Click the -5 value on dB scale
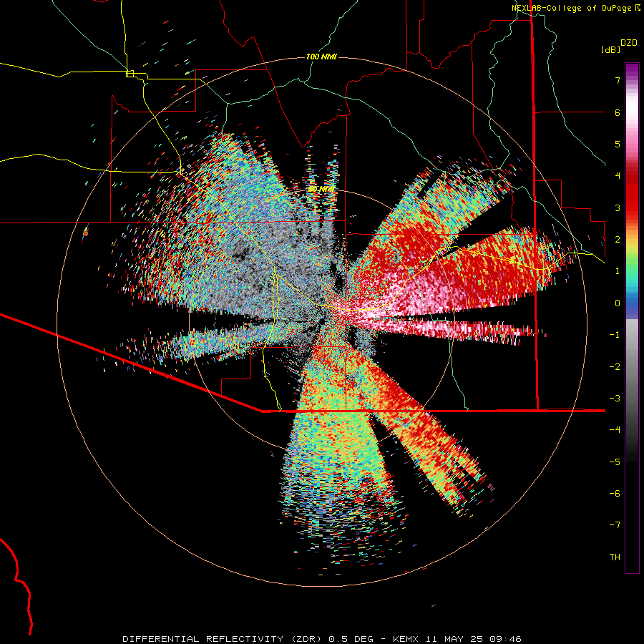 (x=615, y=462)
